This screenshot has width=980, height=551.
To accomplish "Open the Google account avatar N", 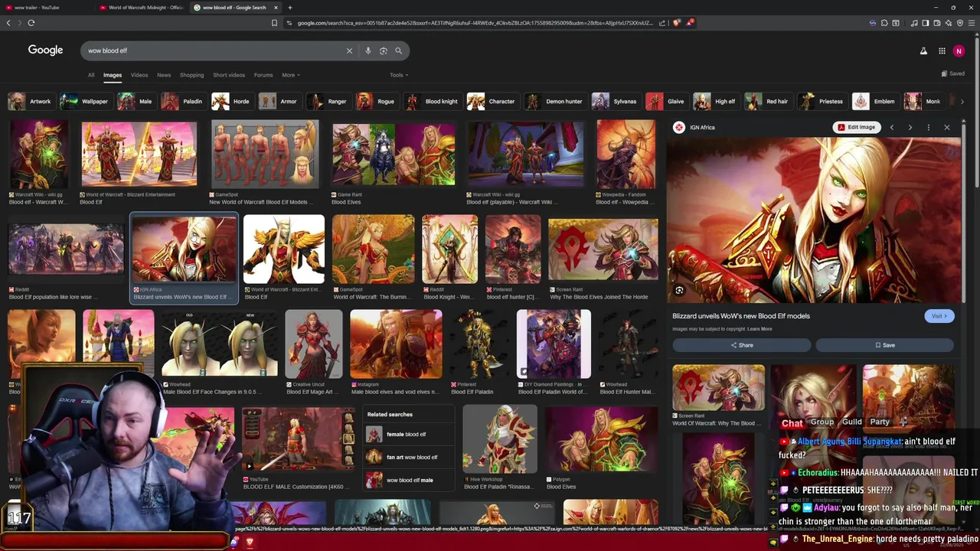I will [959, 51].
